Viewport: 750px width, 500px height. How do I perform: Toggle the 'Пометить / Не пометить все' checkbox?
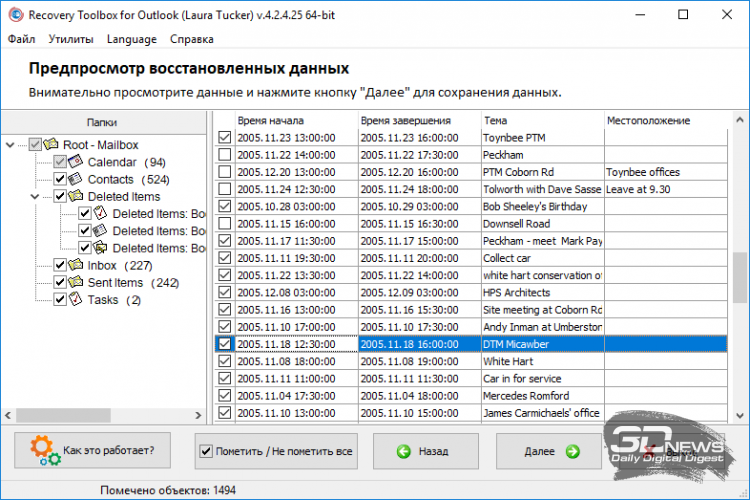[206, 451]
